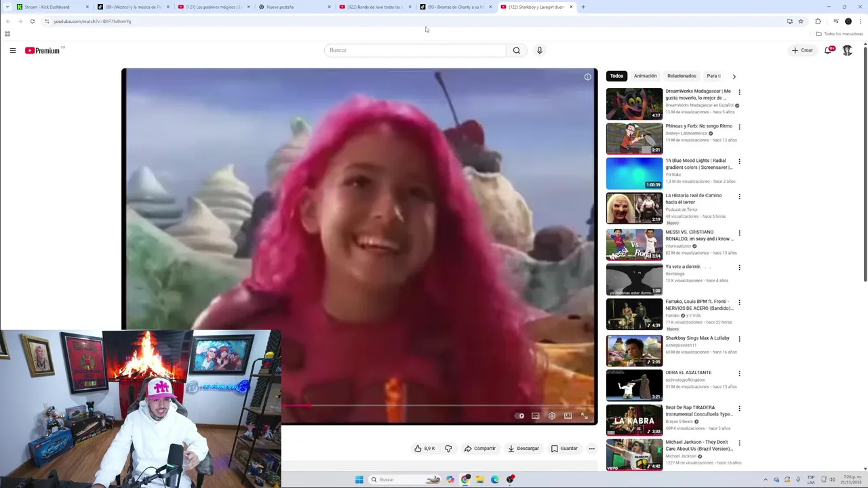Go to YouTube Premium home logo
The height and width of the screenshot is (488, 868).
43,50
